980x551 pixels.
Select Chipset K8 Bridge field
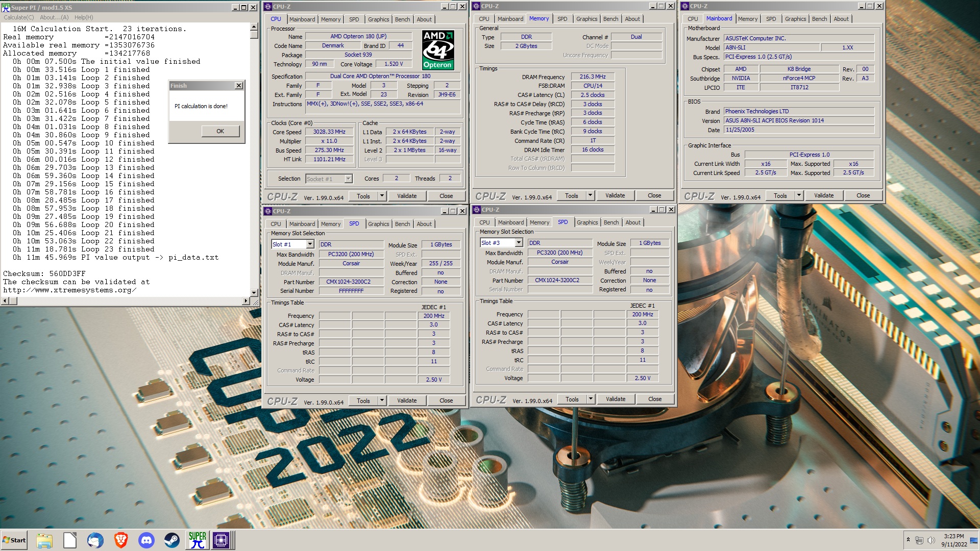pos(799,69)
